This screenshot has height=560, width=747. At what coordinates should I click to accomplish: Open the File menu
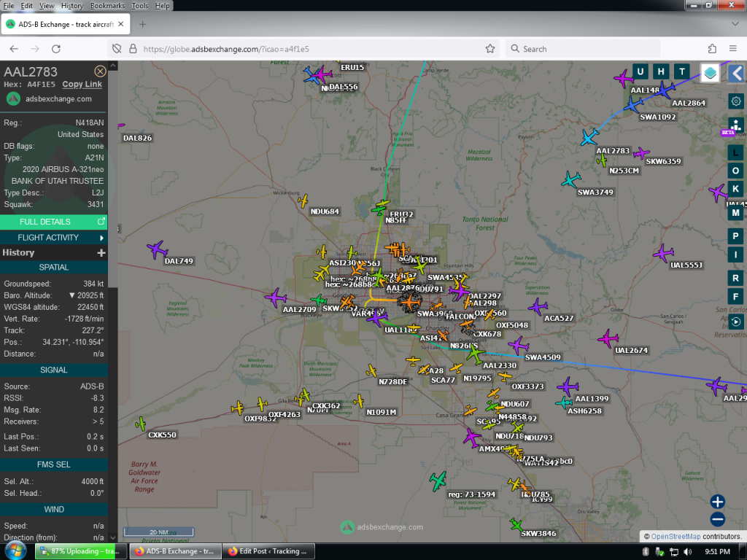pyautogui.click(x=9, y=6)
